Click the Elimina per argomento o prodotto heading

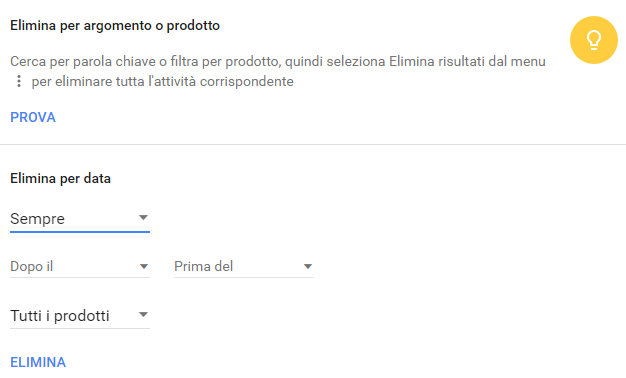pos(115,26)
